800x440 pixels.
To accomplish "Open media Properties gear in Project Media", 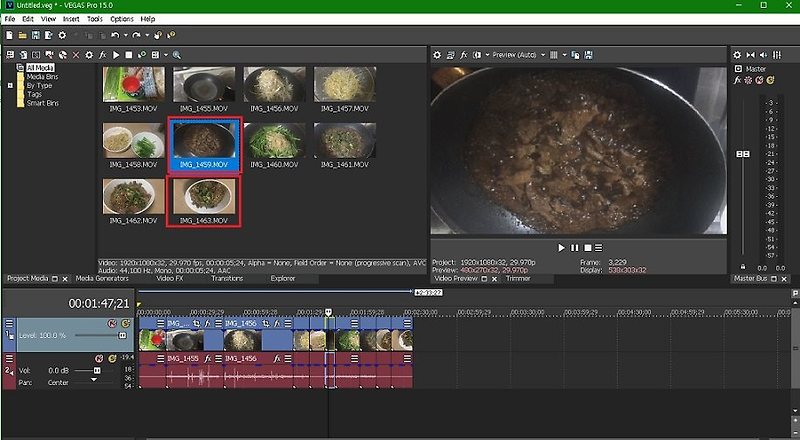I will coord(89,55).
